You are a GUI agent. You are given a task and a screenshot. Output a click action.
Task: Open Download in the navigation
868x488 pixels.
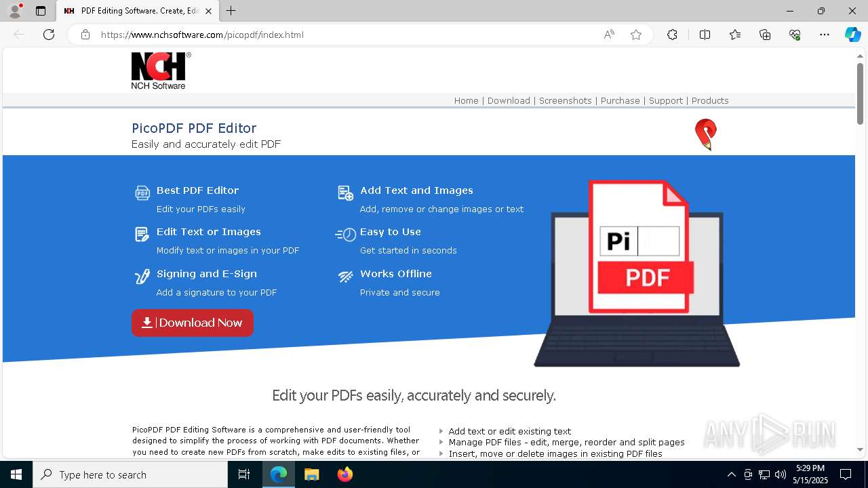coord(509,100)
